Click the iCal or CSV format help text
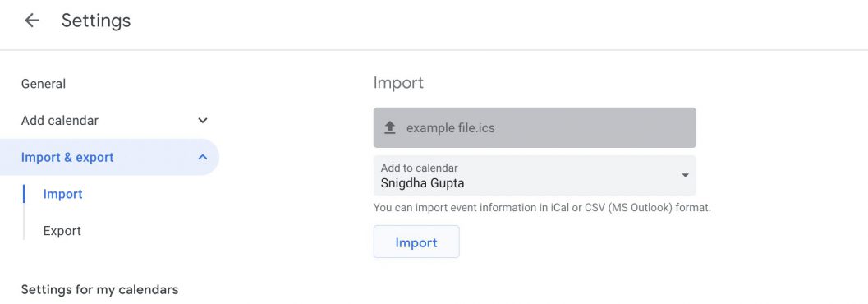 point(542,208)
